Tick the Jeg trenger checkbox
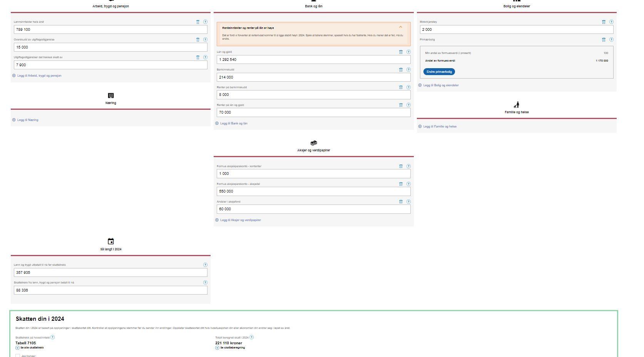The image size is (644, 357). click(18, 356)
